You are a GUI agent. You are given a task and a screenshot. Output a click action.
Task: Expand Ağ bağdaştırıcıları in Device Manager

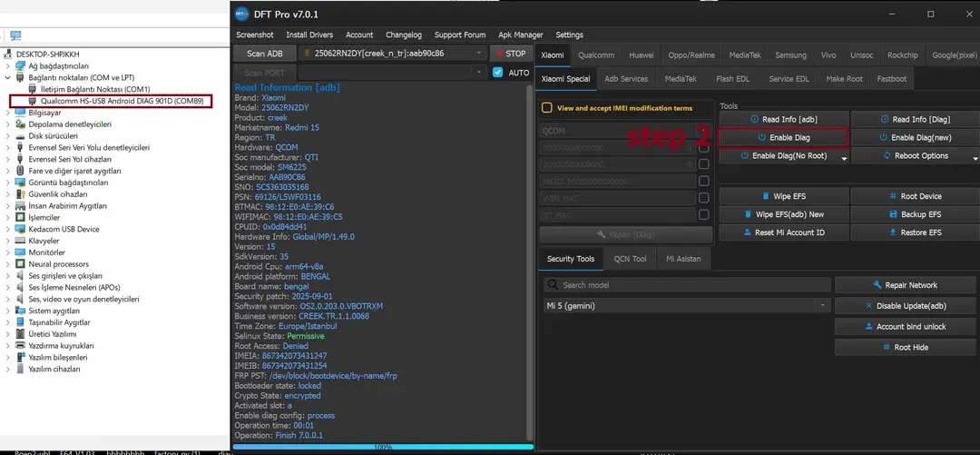[7, 66]
